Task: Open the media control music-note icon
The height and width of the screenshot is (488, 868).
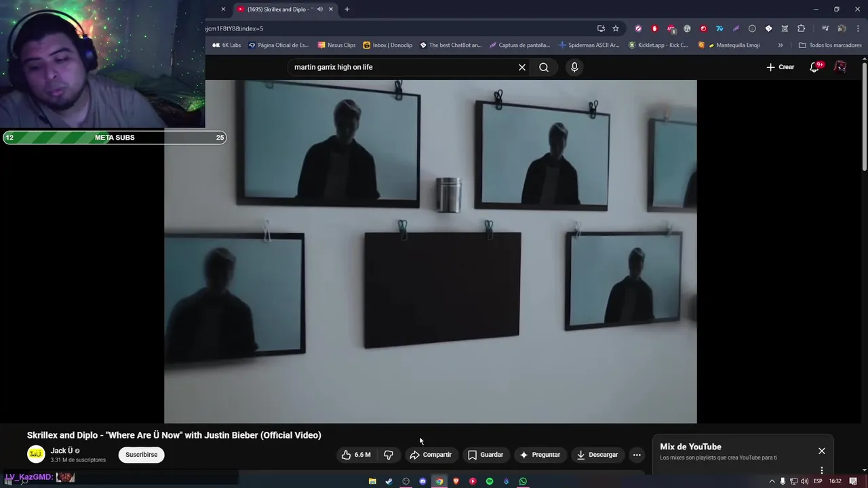Action: [x=825, y=28]
